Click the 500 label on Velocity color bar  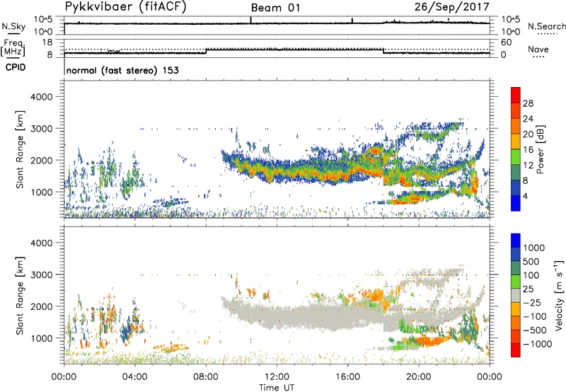click(531, 261)
